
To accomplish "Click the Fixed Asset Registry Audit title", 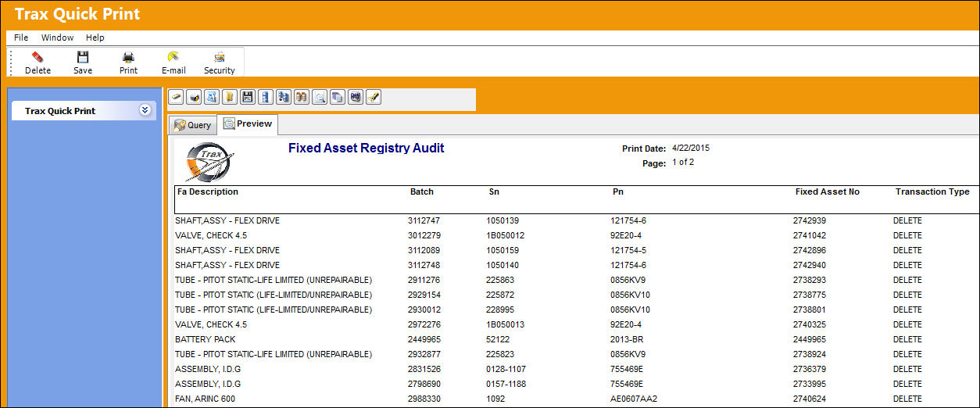I will (367, 148).
